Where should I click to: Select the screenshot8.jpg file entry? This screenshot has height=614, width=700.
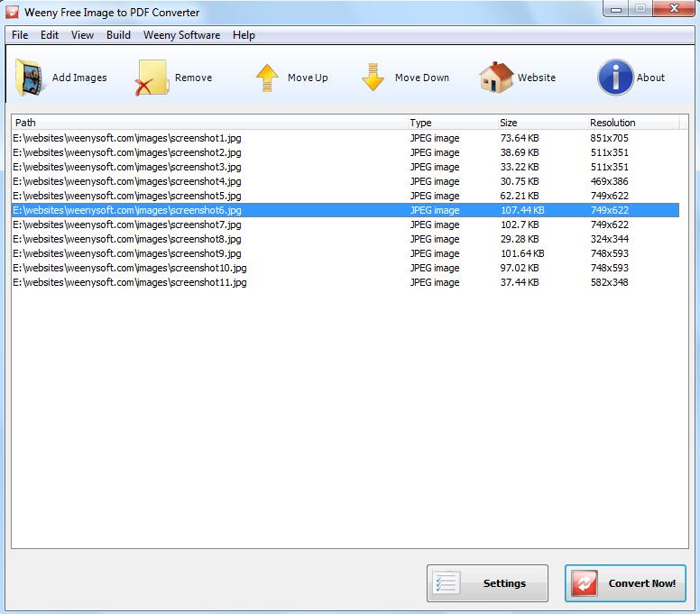pyautogui.click(x=127, y=239)
